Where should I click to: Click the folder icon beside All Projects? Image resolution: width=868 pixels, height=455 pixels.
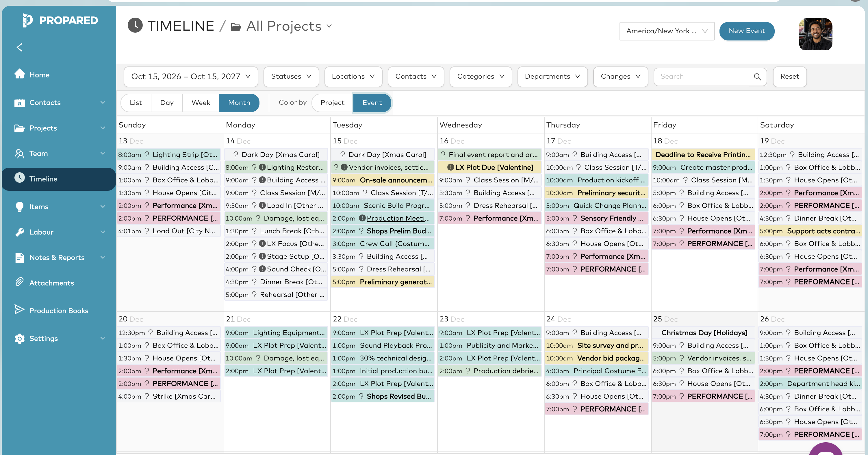tap(236, 27)
